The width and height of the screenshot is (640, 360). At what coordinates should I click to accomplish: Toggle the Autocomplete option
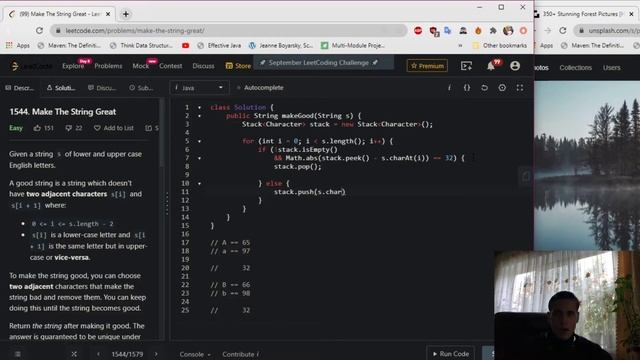(260, 88)
